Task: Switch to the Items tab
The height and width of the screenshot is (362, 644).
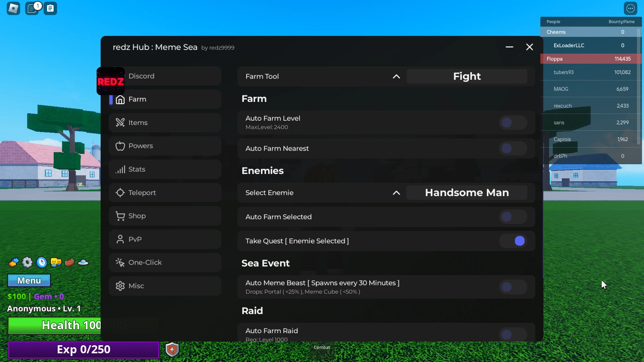Action: (x=165, y=123)
